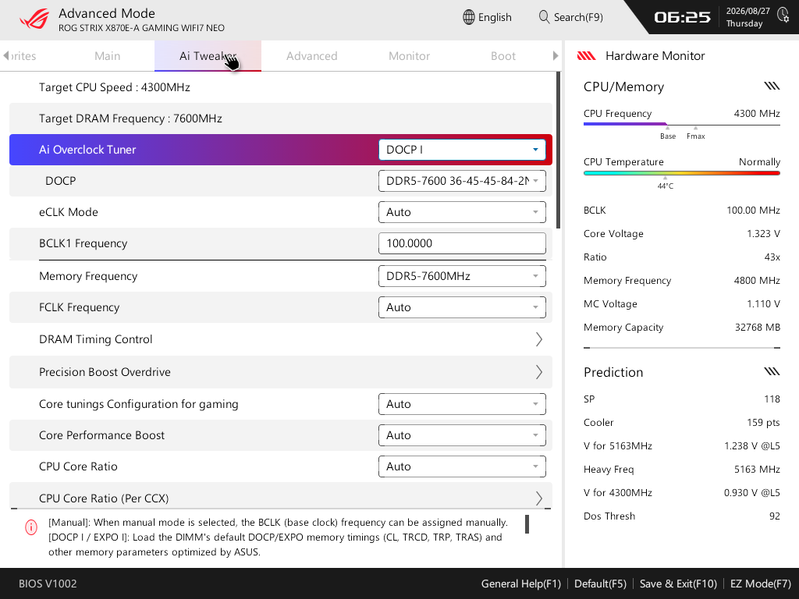Click the English language button
This screenshot has width=799, height=599.
point(487,17)
